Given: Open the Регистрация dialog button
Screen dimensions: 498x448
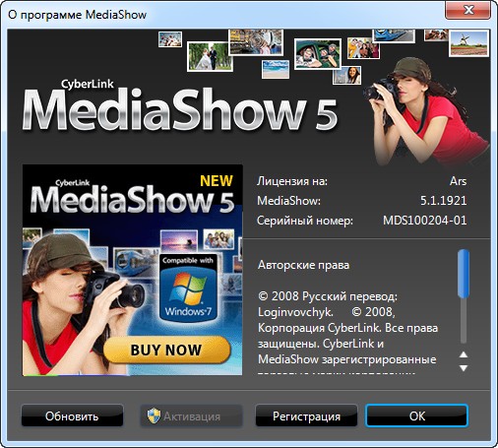Looking at the screenshot, I should [x=306, y=416].
